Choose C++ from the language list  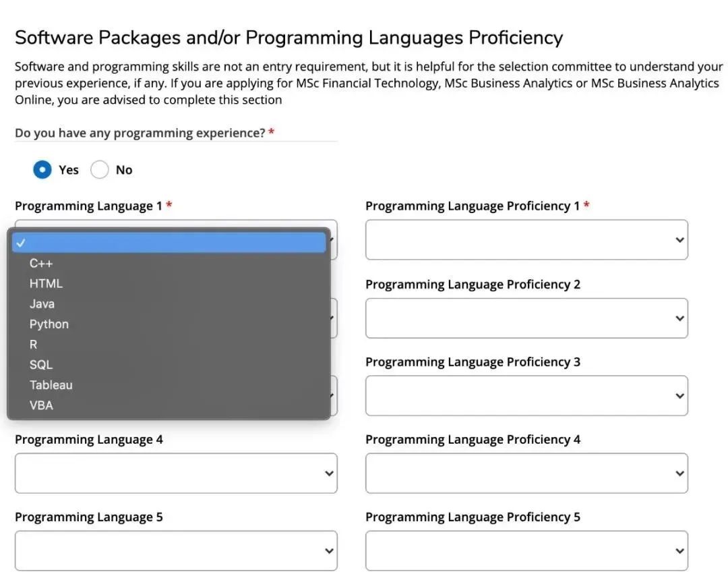tap(169, 263)
